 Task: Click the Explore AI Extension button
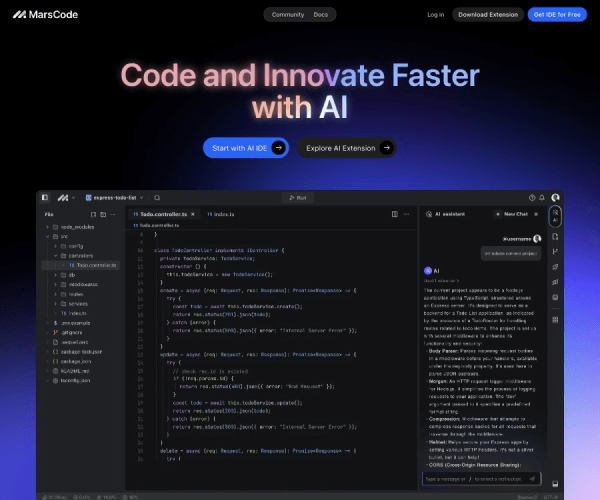345,148
